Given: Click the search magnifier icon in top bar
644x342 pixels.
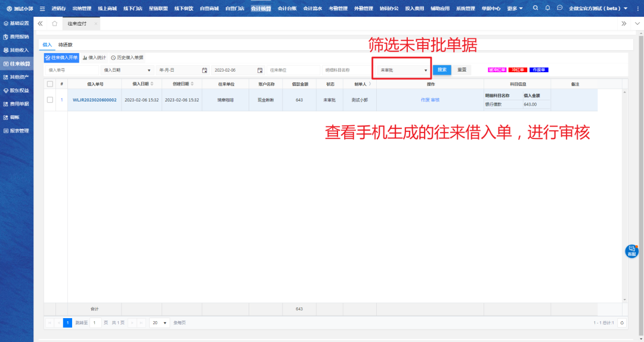Looking at the screenshot, I should pyautogui.click(x=535, y=8).
